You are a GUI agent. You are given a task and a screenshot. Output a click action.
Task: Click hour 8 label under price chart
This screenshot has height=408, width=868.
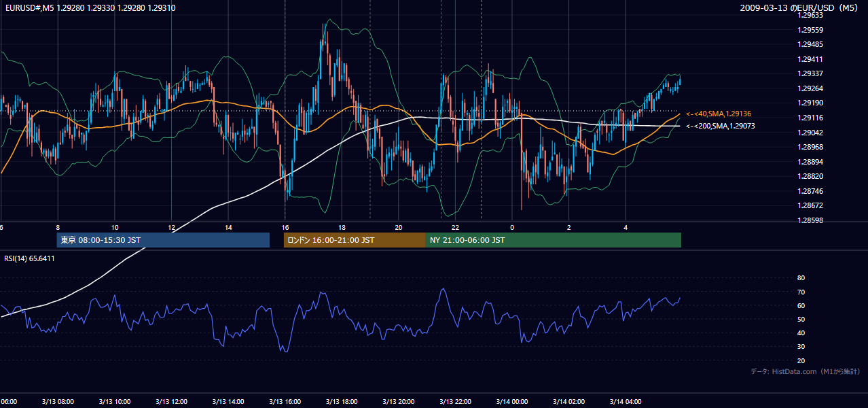[x=58, y=227]
